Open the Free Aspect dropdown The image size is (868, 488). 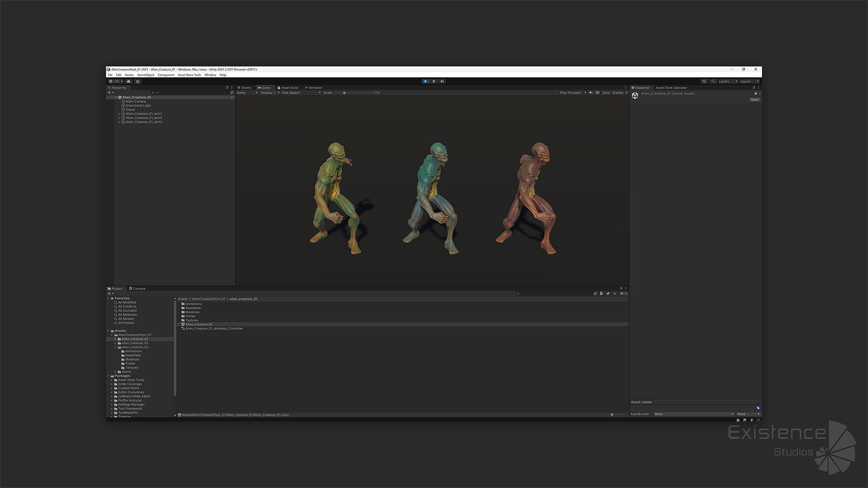[301, 93]
